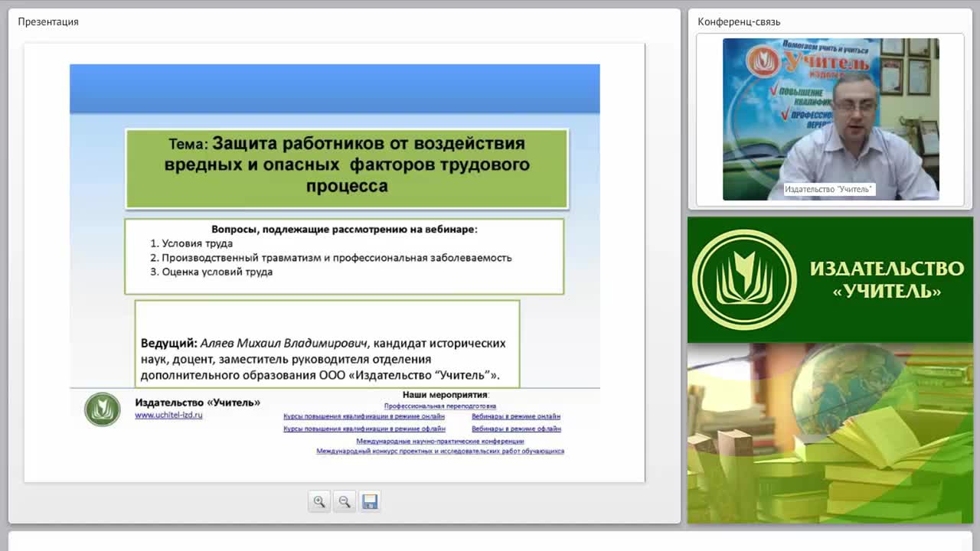Open Курсы повышения квалификации в режиме онлайн link
Screen dimensions: 980x551
coord(364,417)
